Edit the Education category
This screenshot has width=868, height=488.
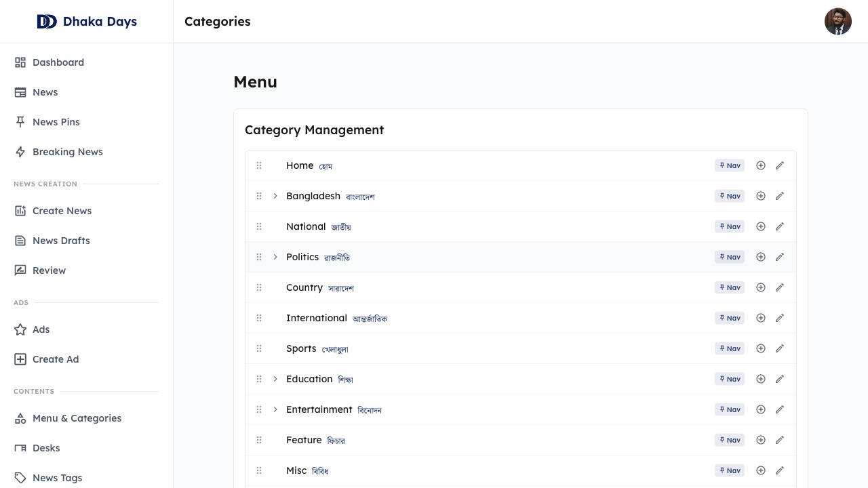coord(780,379)
